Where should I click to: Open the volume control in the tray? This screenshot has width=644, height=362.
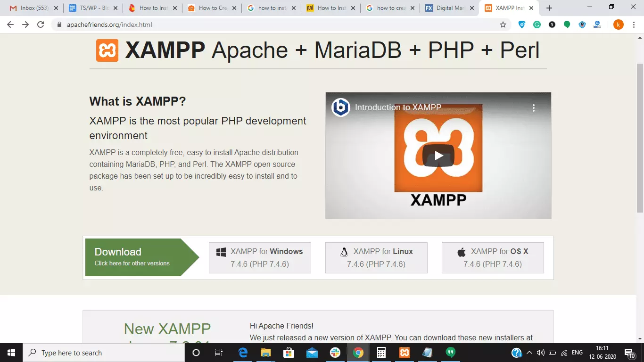point(541,353)
